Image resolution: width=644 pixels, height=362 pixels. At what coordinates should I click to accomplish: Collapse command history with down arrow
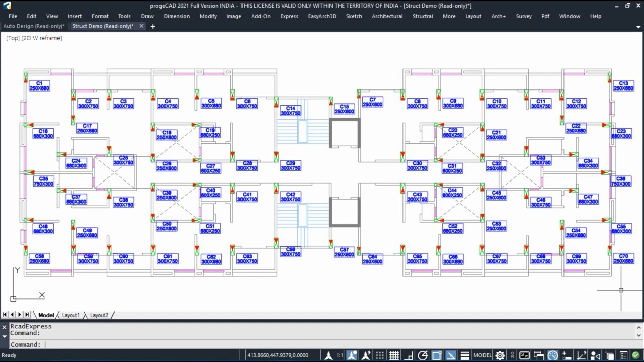(639, 335)
